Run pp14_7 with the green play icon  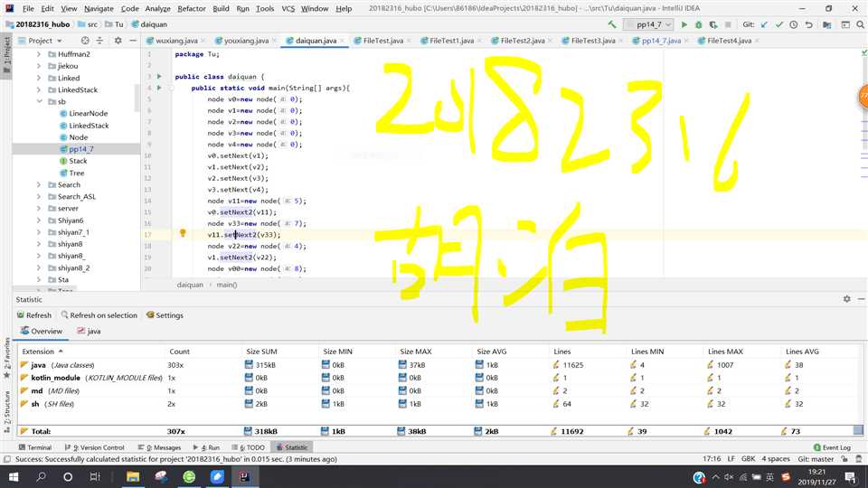684,24
